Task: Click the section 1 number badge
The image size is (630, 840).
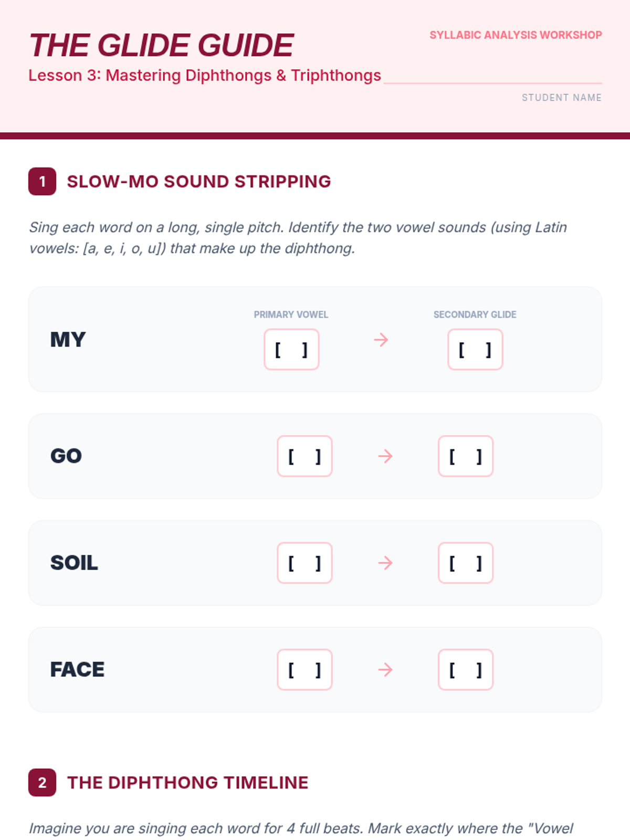Action: click(x=43, y=182)
